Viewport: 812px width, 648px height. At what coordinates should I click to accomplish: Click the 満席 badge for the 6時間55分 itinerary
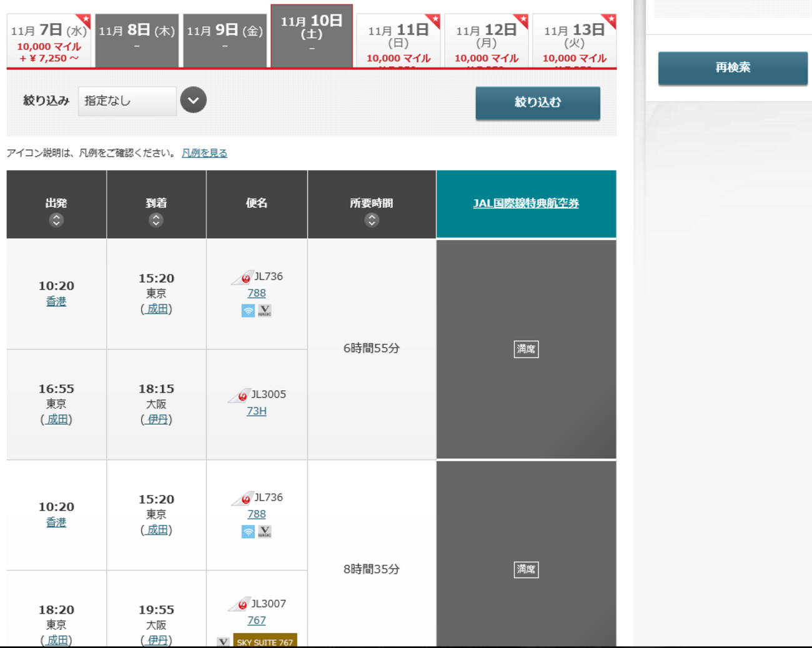point(526,349)
